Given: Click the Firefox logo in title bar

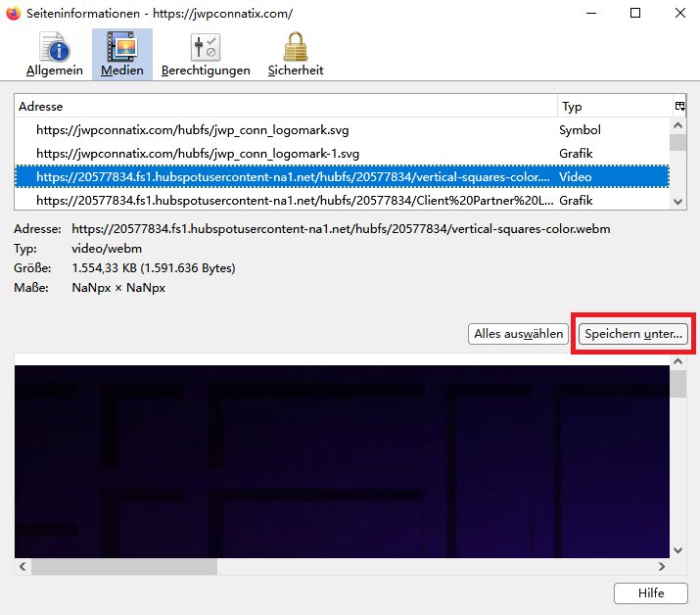Looking at the screenshot, I should click(x=14, y=13).
